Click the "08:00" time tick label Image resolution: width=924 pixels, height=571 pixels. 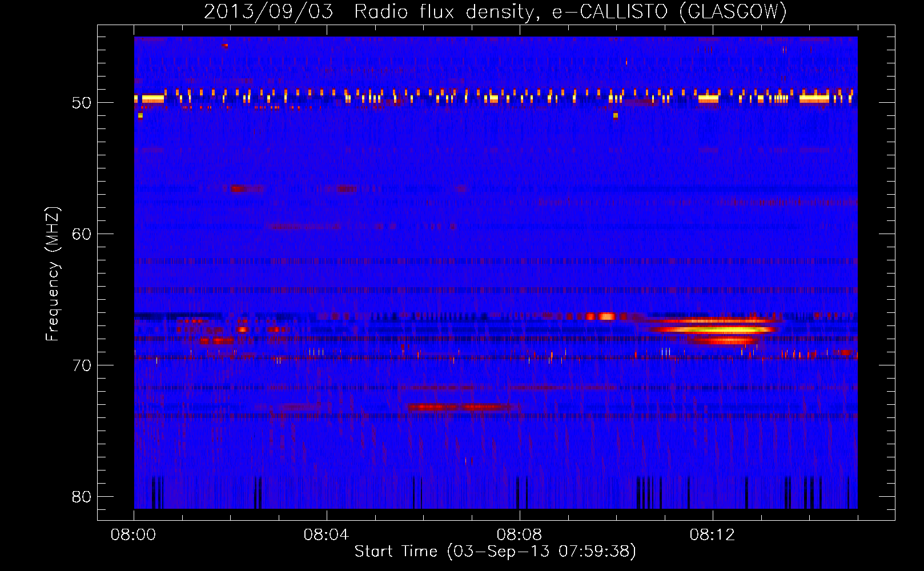tap(134, 535)
